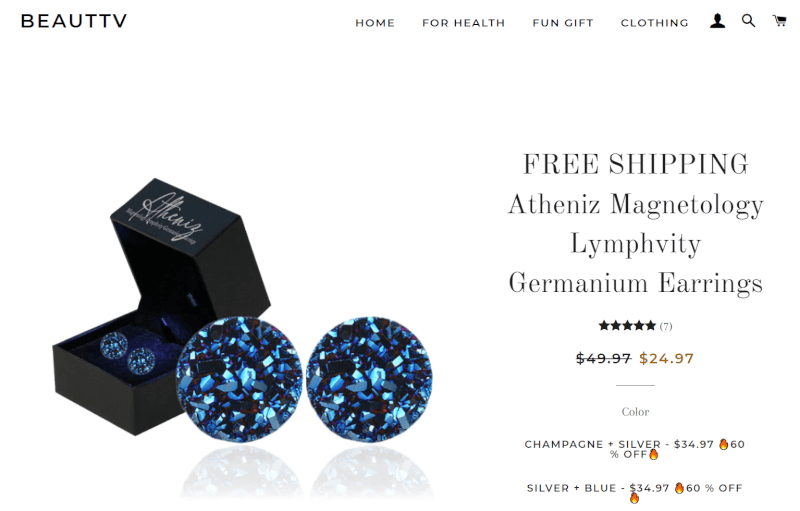Open the shopping cart icon
This screenshot has height=511, width=800.
pos(780,20)
